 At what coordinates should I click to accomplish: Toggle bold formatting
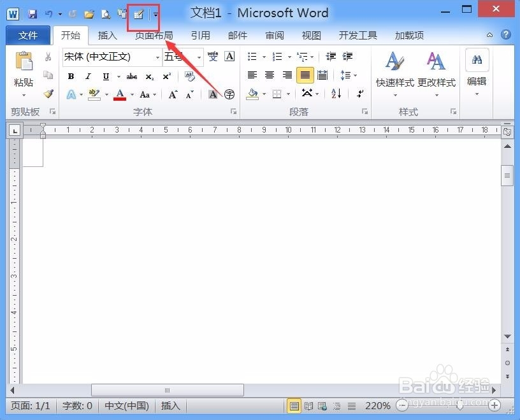tap(71, 76)
